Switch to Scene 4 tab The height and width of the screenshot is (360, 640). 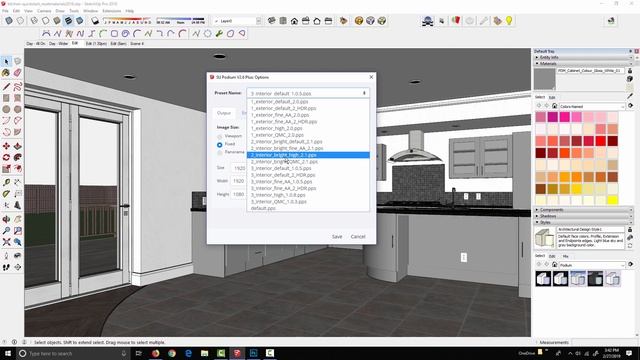tap(137, 43)
